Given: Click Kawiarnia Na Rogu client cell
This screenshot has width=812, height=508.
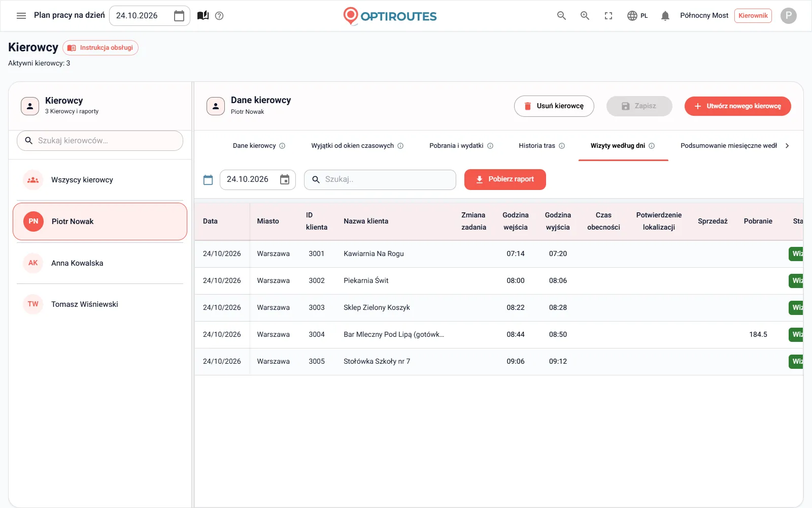Looking at the screenshot, I should [x=374, y=254].
